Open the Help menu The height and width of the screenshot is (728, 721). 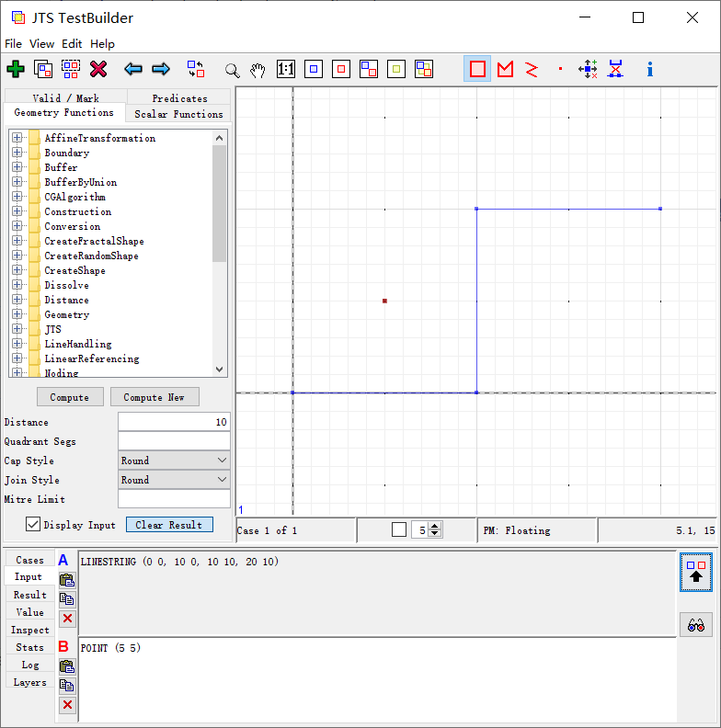click(x=102, y=43)
